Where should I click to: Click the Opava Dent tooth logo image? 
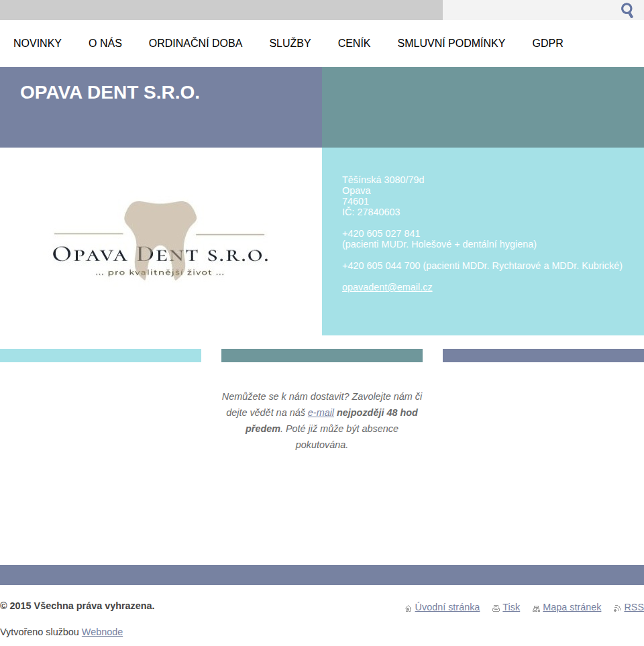click(x=161, y=239)
